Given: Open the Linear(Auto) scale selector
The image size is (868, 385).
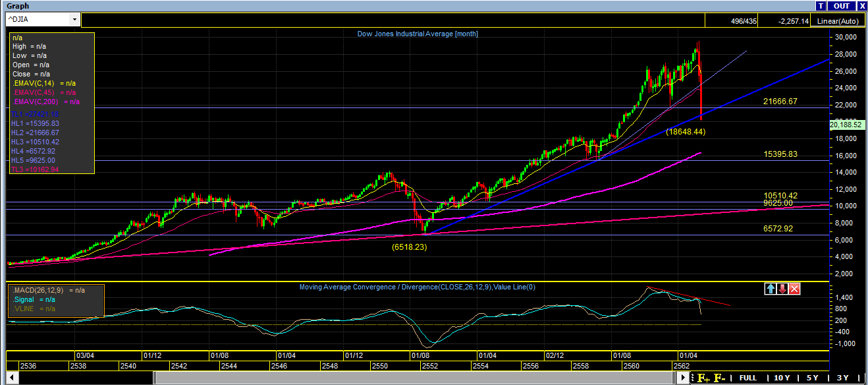Looking at the screenshot, I should [x=838, y=21].
